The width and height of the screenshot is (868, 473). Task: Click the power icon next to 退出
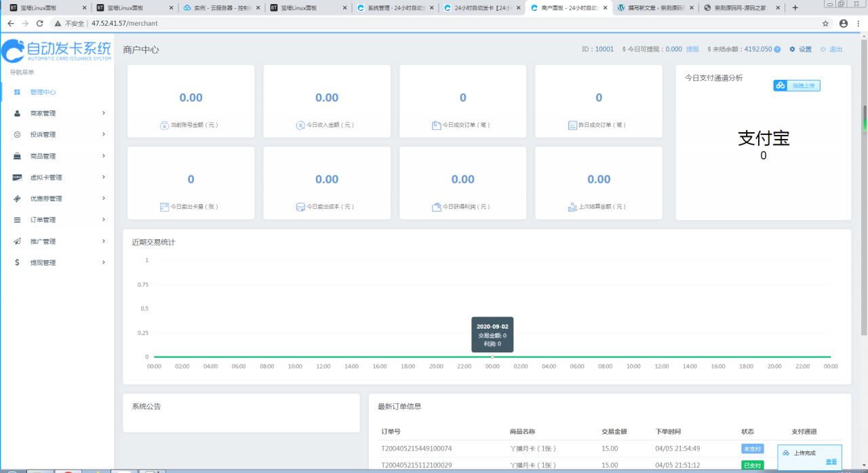pos(823,49)
